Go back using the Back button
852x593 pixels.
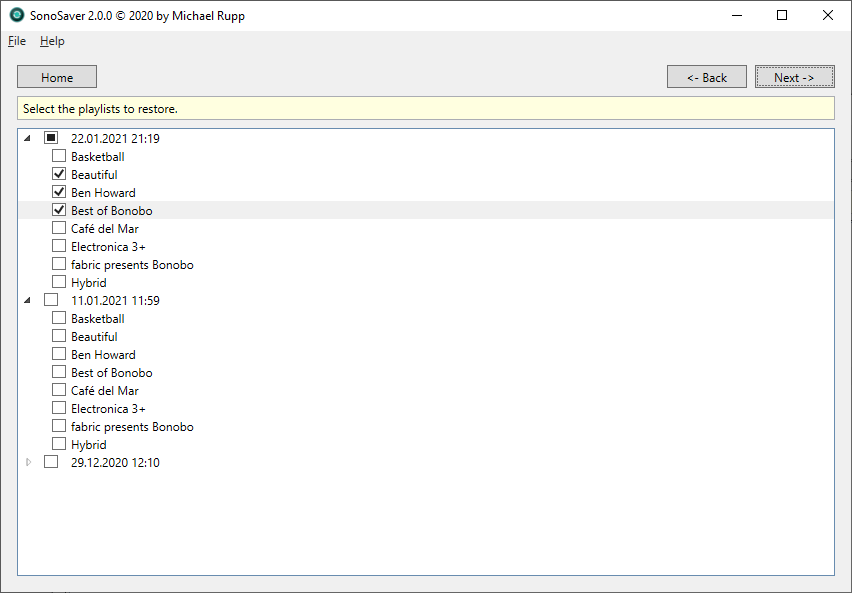706,76
